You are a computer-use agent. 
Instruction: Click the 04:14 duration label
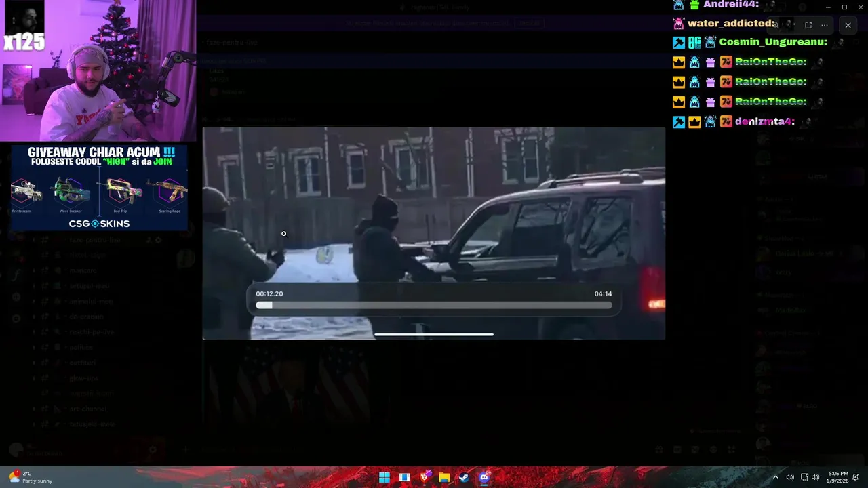tap(603, 293)
